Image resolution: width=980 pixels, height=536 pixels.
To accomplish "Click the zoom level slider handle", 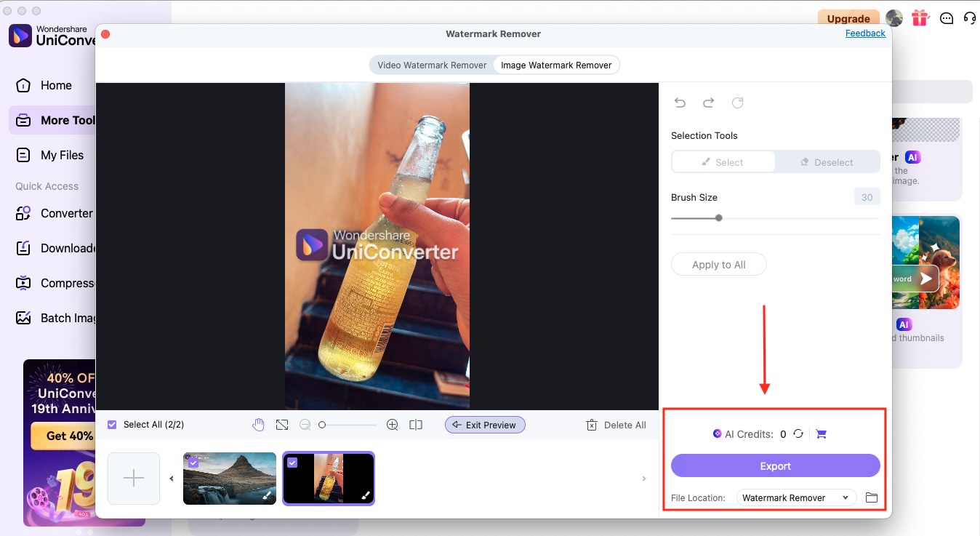I will pos(322,425).
